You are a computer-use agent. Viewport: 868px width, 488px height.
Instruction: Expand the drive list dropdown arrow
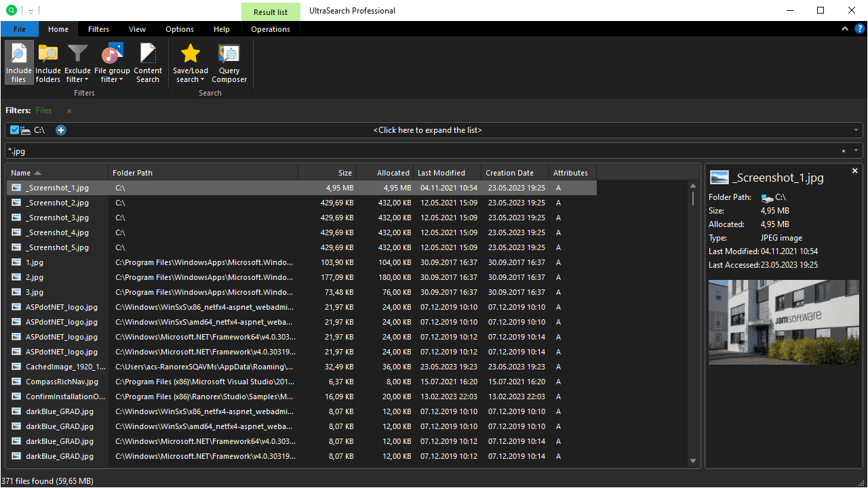tap(857, 130)
